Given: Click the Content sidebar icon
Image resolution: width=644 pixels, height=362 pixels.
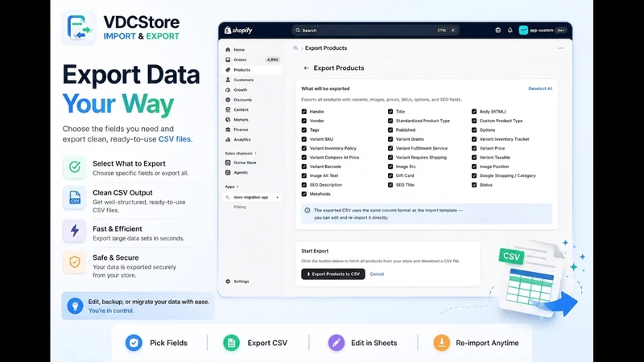Looking at the screenshot, I should 228,109.
